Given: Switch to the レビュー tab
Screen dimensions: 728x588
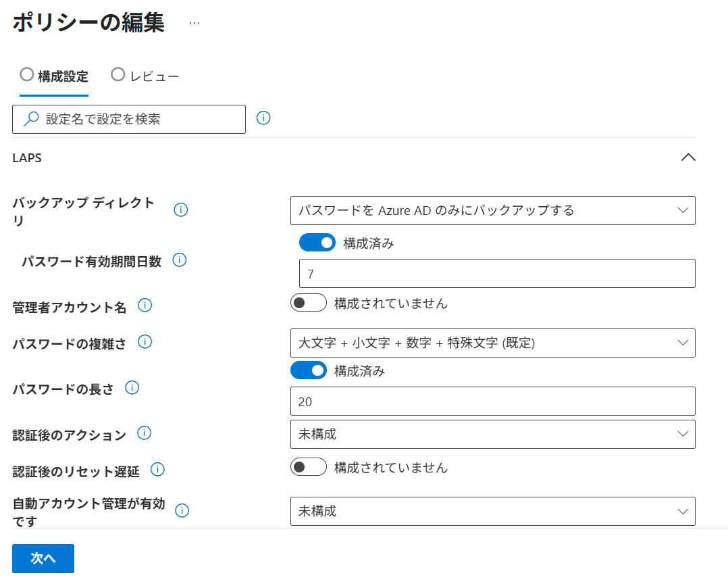Looking at the screenshot, I should [x=146, y=76].
